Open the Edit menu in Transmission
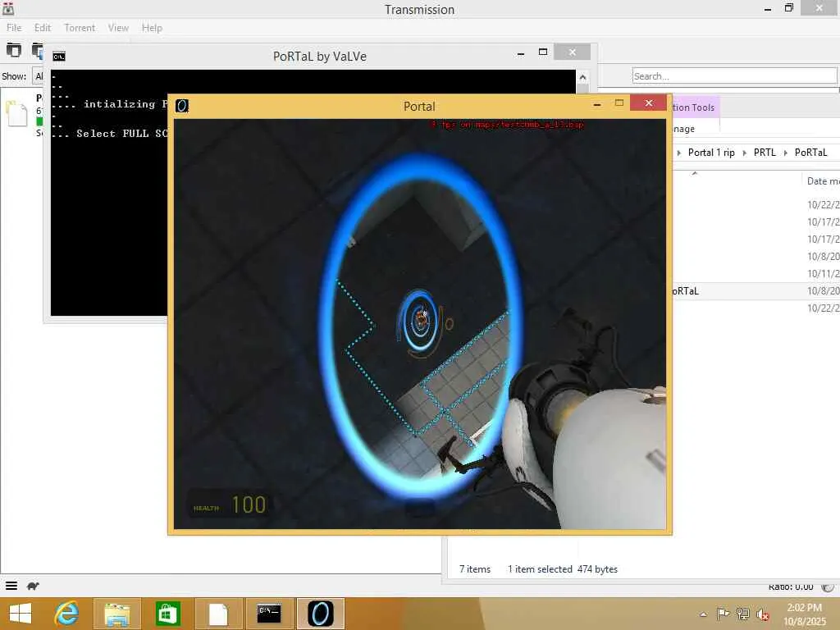This screenshot has height=630, width=840. (x=43, y=28)
